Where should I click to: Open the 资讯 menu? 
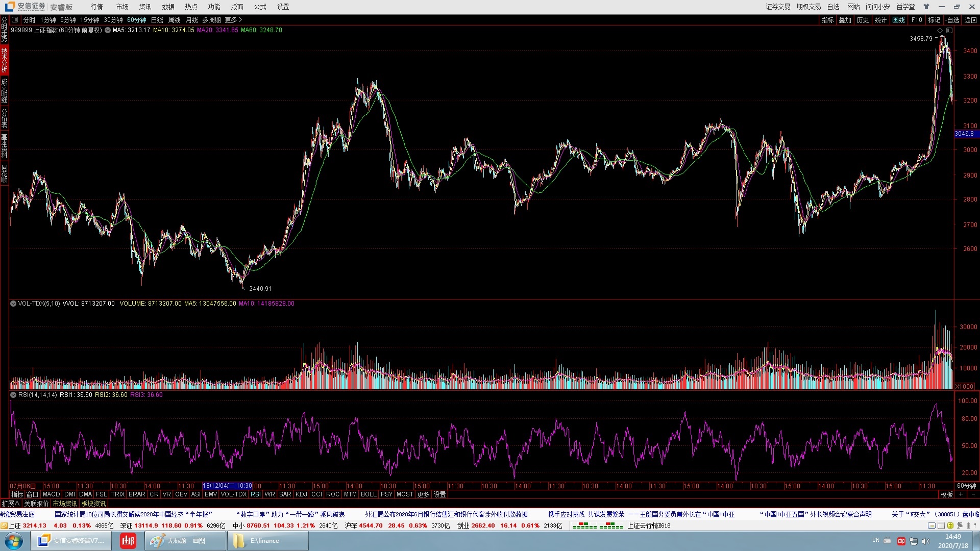pos(145,7)
